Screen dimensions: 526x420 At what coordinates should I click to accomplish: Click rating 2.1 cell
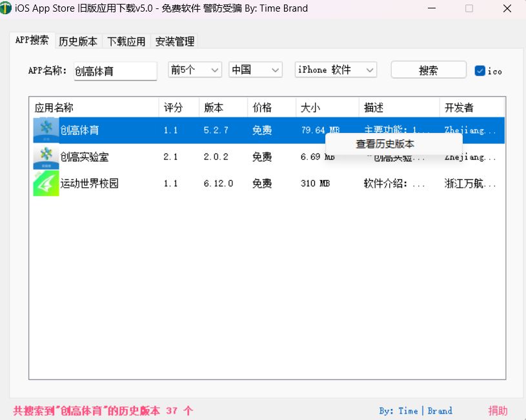click(x=170, y=157)
